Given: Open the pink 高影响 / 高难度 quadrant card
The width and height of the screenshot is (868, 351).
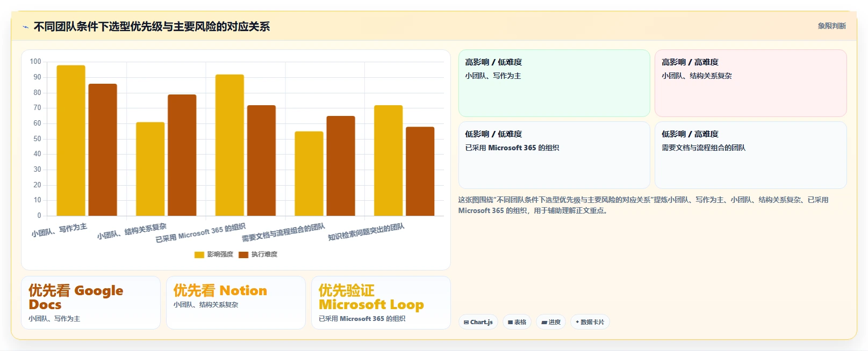Looking at the screenshot, I should [751, 83].
